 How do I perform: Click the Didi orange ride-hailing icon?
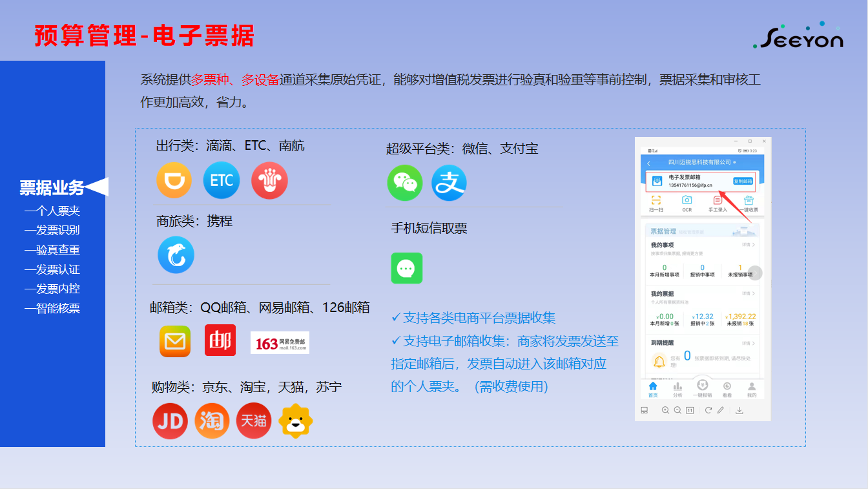[x=174, y=180]
